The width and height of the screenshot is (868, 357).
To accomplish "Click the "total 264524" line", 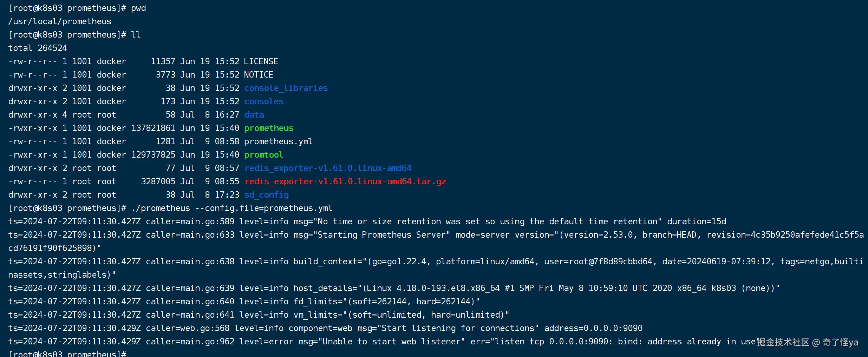I will [38, 48].
